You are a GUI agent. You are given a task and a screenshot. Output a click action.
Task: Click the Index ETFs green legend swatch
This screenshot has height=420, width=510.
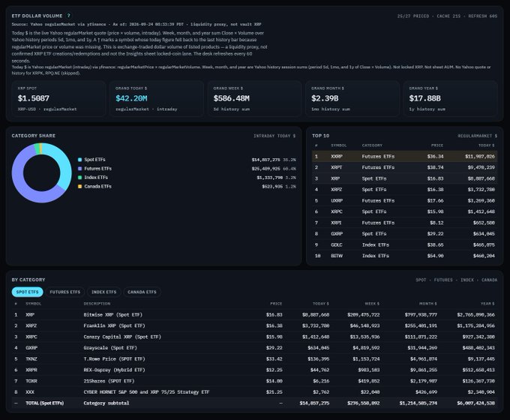pos(79,177)
